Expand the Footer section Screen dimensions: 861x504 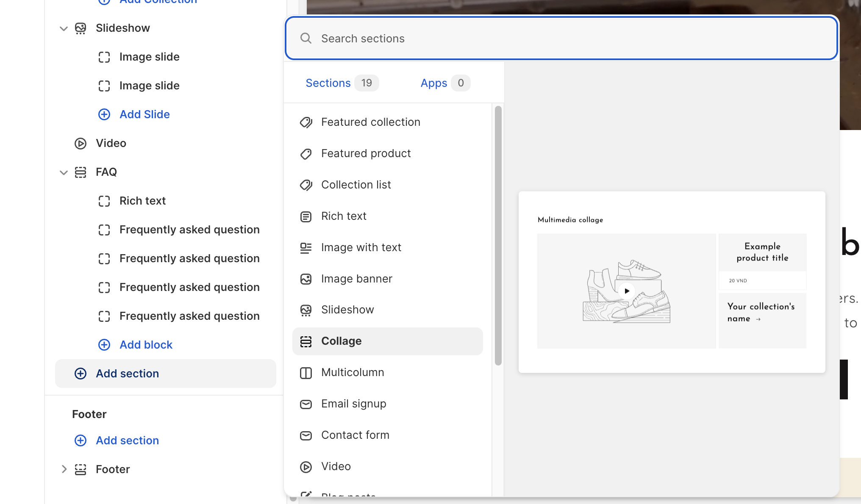coord(64,469)
